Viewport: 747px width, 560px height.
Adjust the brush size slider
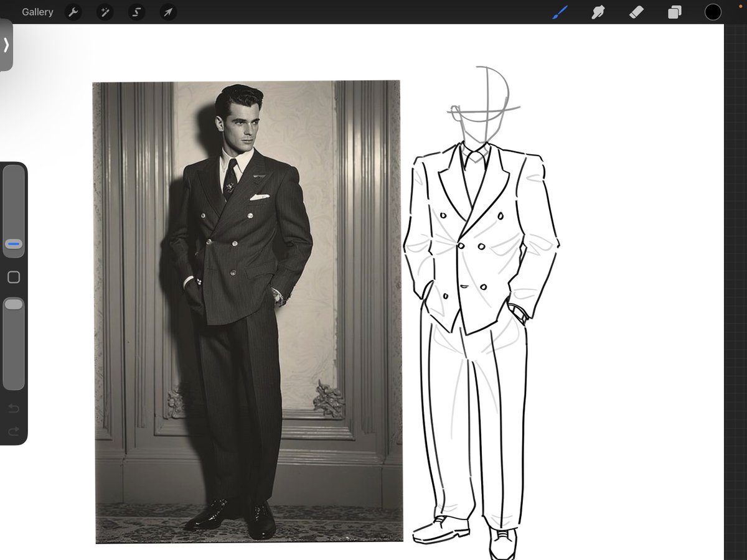point(14,212)
